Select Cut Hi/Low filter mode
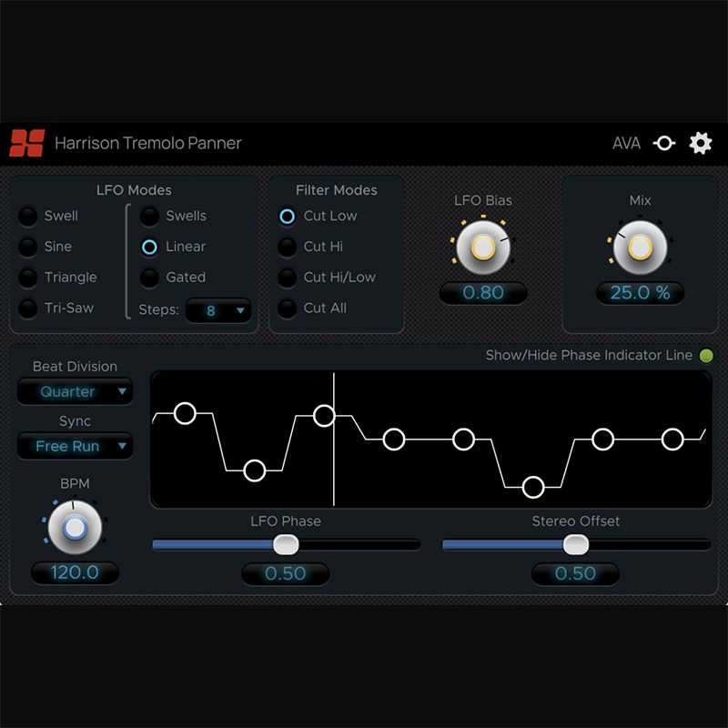The height and width of the screenshot is (728, 728). tap(287, 278)
